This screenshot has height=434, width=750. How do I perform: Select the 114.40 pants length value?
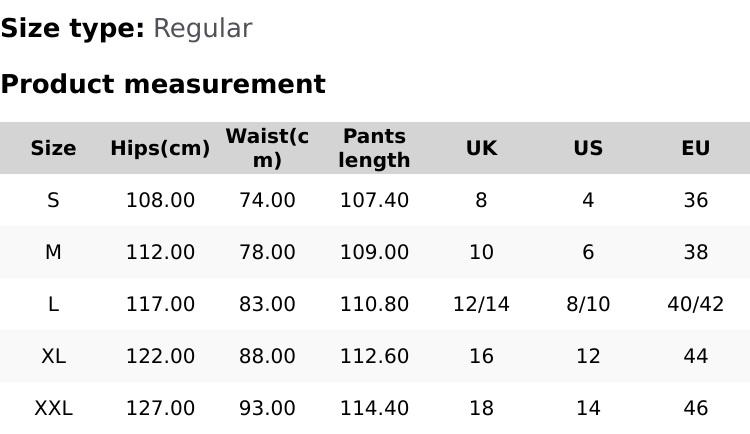click(x=374, y=408)
